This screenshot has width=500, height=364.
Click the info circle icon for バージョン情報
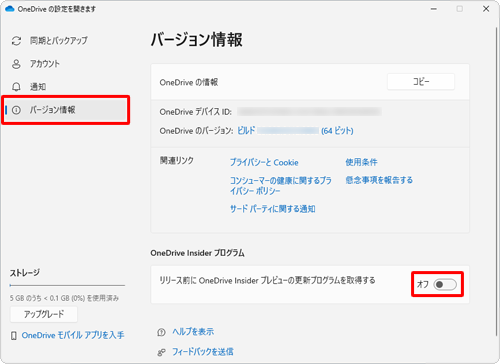(16, 110)
